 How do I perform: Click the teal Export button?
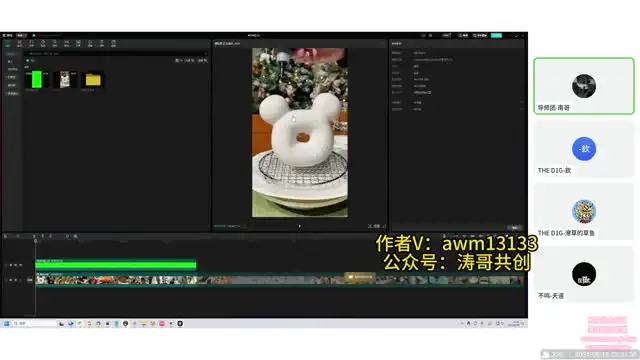pos(496,36)
